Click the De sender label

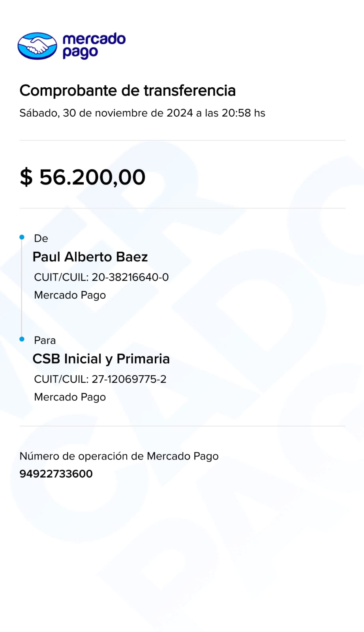[x=41, y=238]
